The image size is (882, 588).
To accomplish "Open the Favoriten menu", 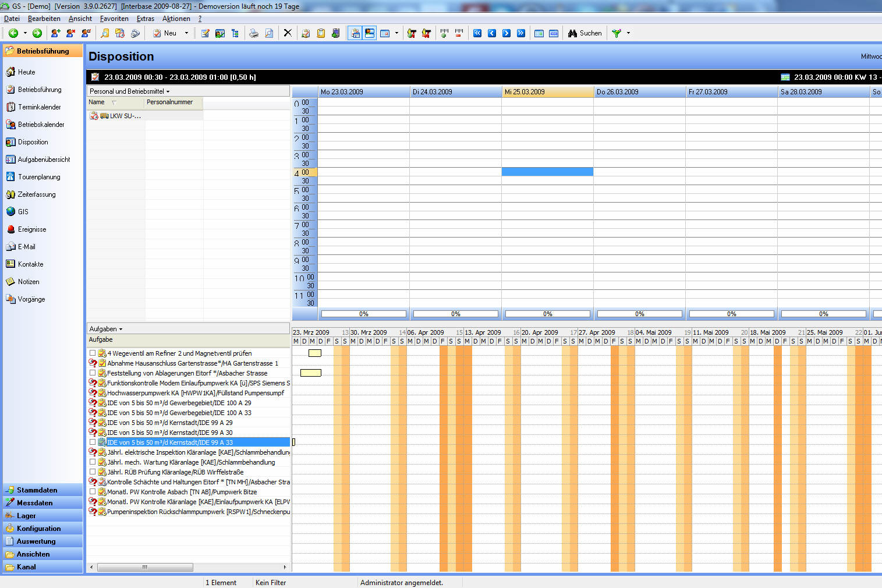I will 114,19.
